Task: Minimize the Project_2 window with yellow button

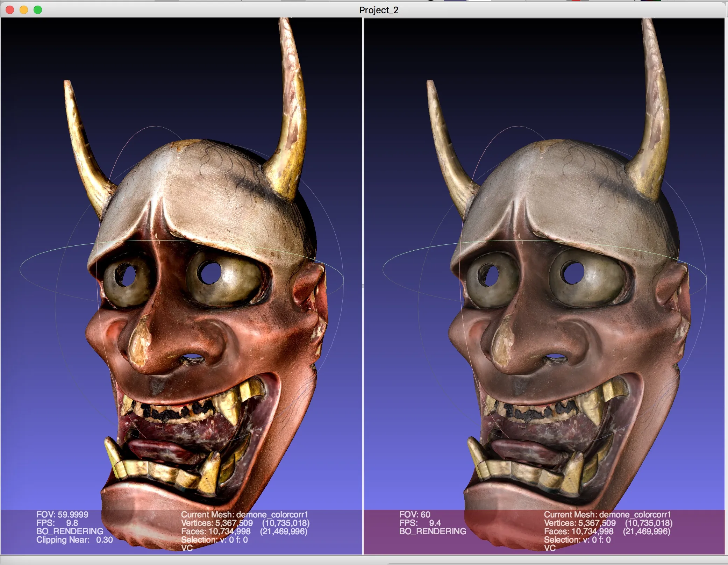Action: tap(24, 10)
